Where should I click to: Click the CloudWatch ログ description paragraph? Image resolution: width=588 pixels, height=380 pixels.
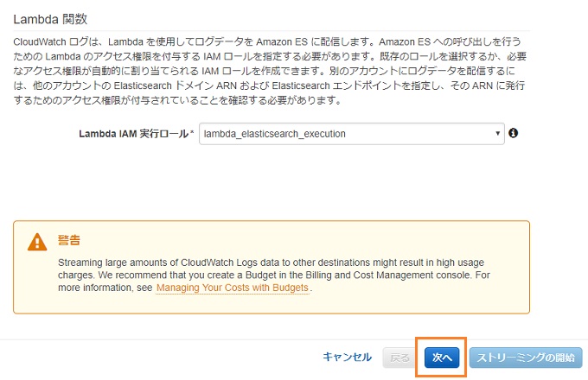click(270, 71)
